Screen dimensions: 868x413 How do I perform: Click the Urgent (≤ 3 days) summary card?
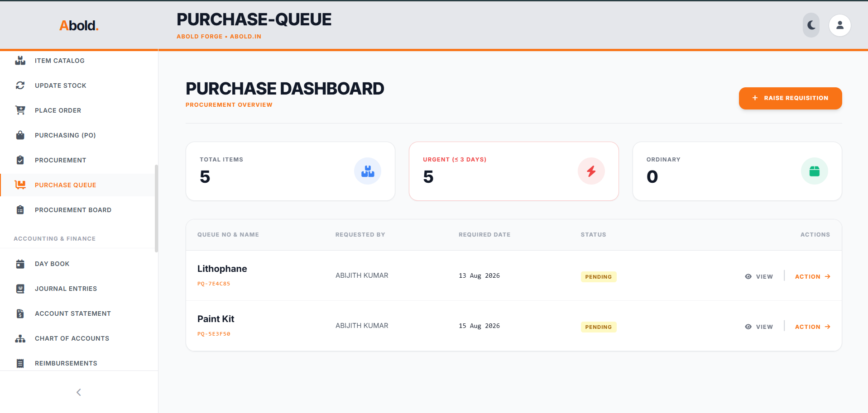pos(513,171)
